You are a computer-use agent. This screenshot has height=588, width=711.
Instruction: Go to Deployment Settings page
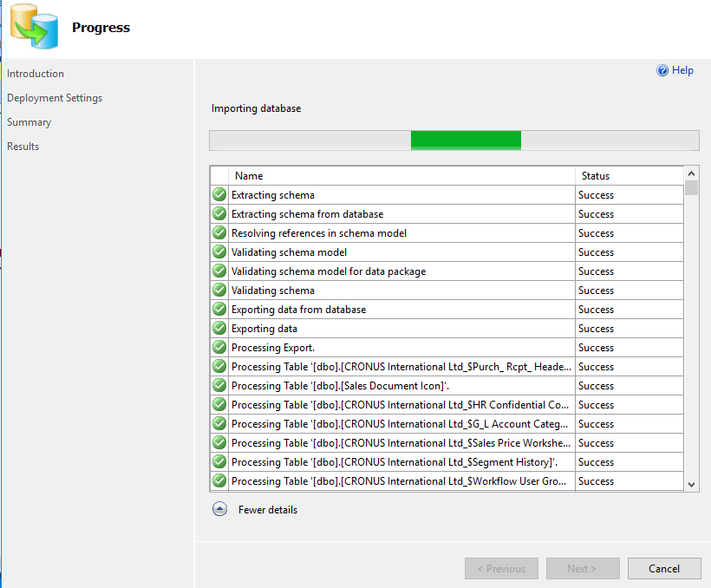click(55, 98)
